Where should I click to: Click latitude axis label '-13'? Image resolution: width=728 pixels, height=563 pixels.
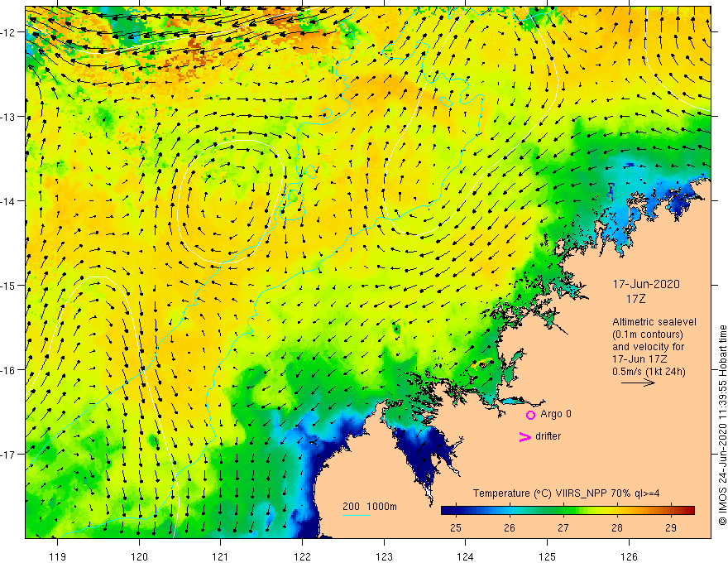8,117
